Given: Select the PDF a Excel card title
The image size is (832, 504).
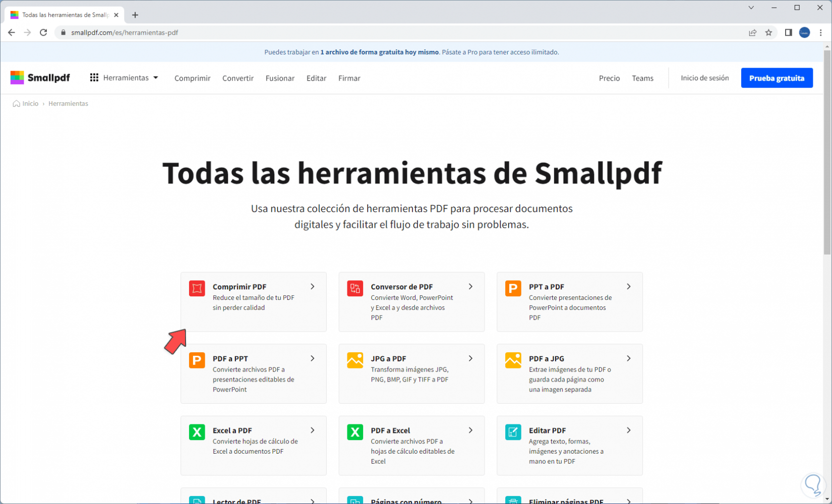Looking at the screenshot, I should (x=390, y=430).
